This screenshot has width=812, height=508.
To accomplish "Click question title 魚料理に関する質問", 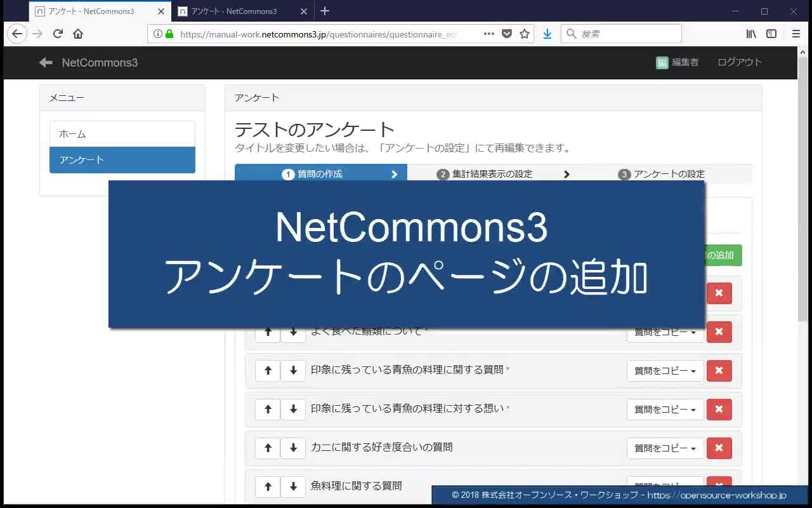I will point(357,486).
